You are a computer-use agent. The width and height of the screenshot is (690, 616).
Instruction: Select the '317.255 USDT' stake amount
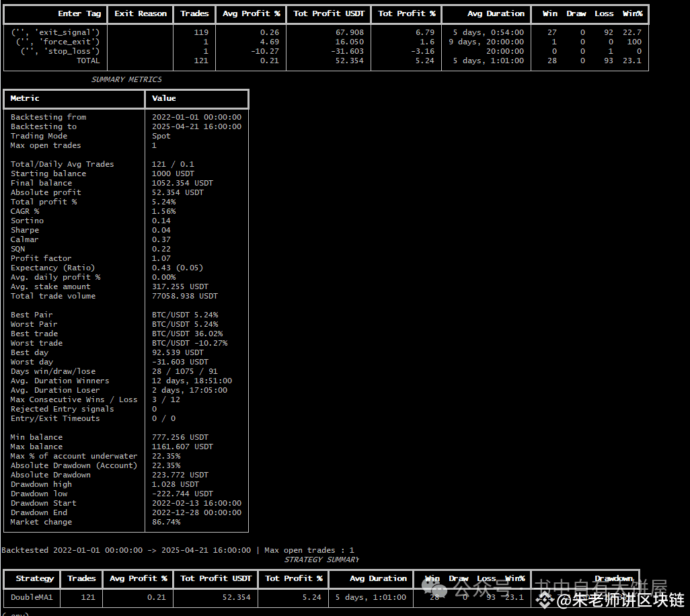[180, 287]
